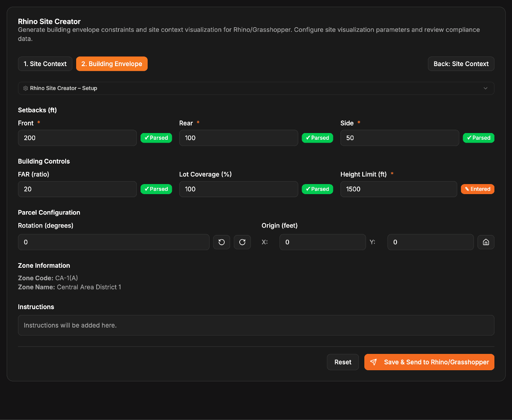Click rotate clockwise icon
Screen dimensions: 512x420
(242, 242)
